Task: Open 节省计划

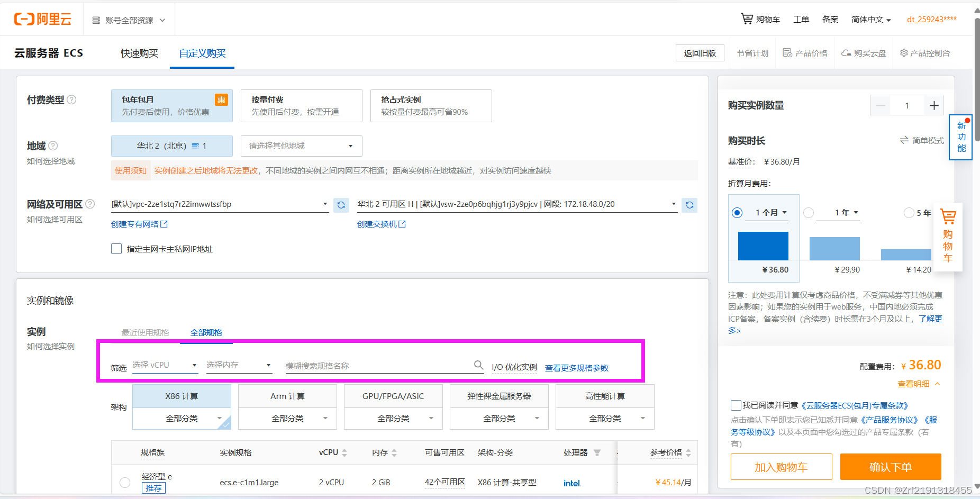Action: pyautogui.click(x=752, y=53)
